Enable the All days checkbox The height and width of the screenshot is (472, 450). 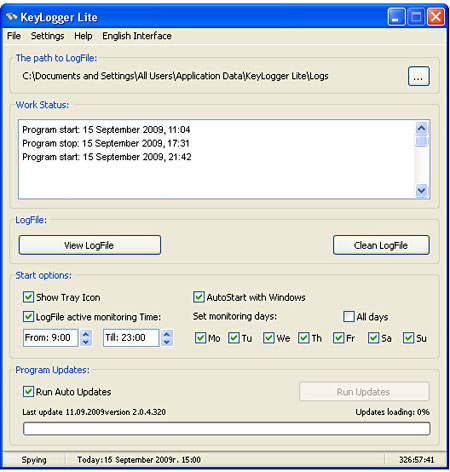tap(349, 316)
